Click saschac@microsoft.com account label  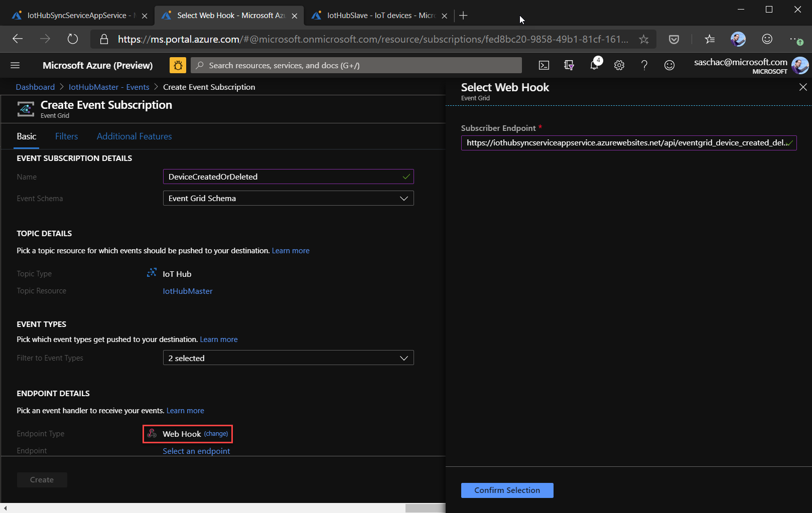point(741,62)
